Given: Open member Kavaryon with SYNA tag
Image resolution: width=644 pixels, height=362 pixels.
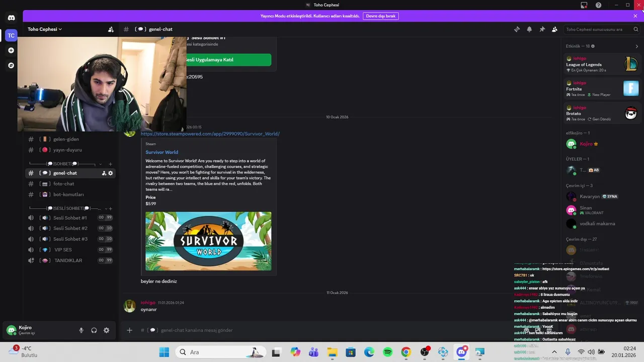Looking at the screenshot, I should coord(602,197).
